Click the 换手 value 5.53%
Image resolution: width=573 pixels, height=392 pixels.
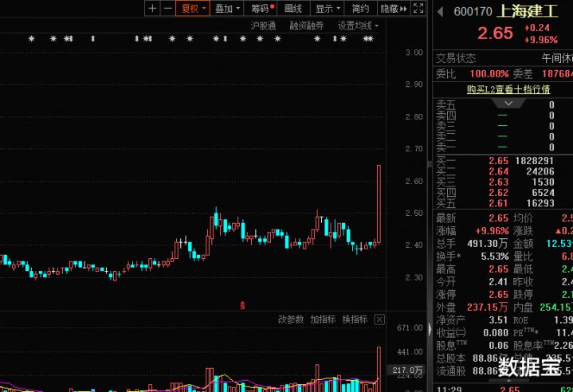[x=495, y=257]
